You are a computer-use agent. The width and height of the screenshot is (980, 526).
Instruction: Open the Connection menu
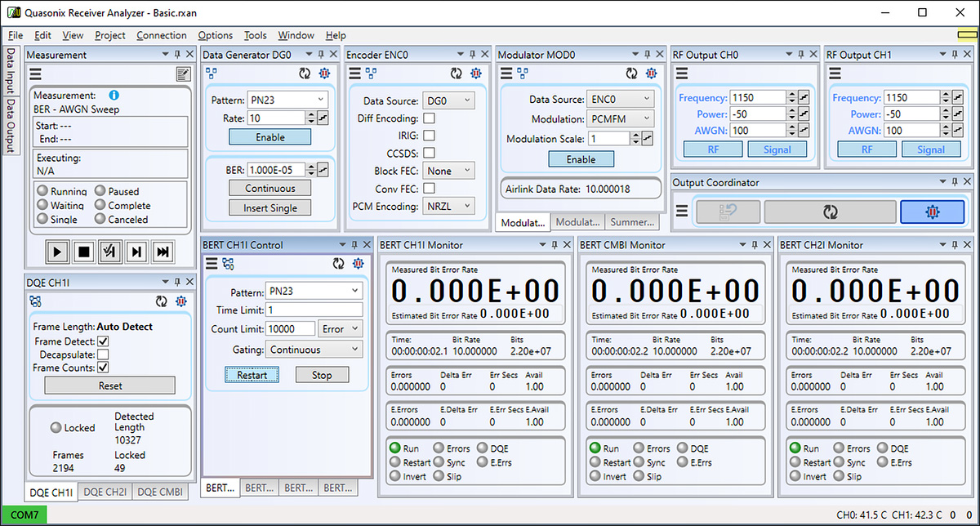[161, 35]
